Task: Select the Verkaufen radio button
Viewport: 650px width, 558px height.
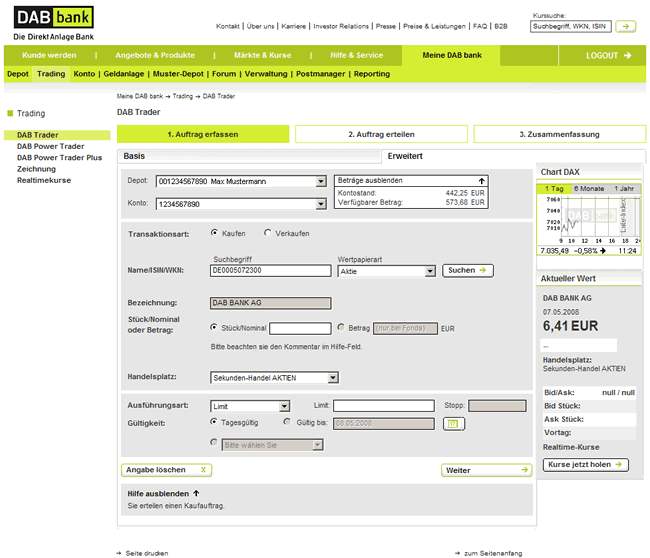Action: pos(267,233)
